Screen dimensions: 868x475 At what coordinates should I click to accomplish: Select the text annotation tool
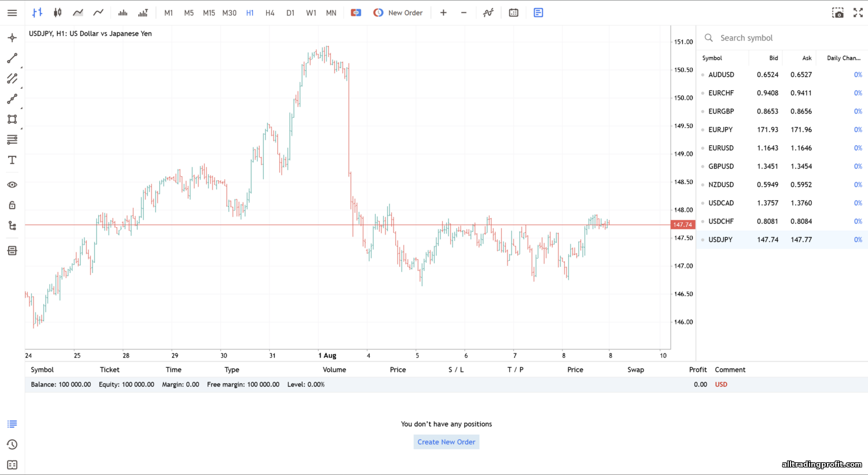(12, 160)
